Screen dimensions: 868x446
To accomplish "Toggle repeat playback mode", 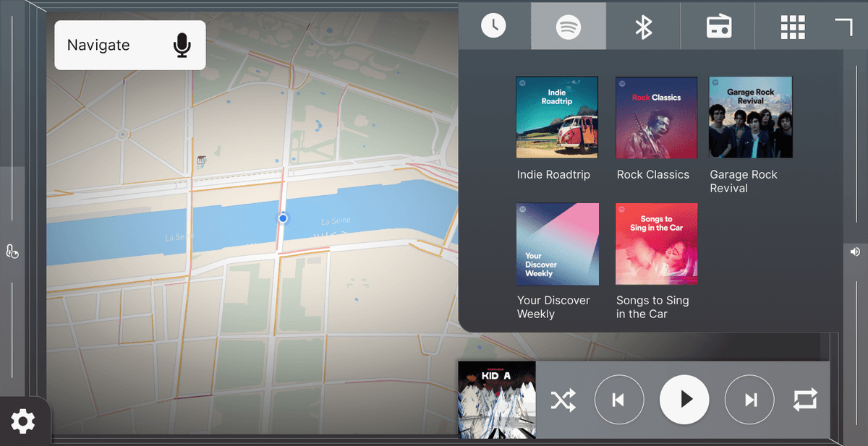I will tap(805, 400).
